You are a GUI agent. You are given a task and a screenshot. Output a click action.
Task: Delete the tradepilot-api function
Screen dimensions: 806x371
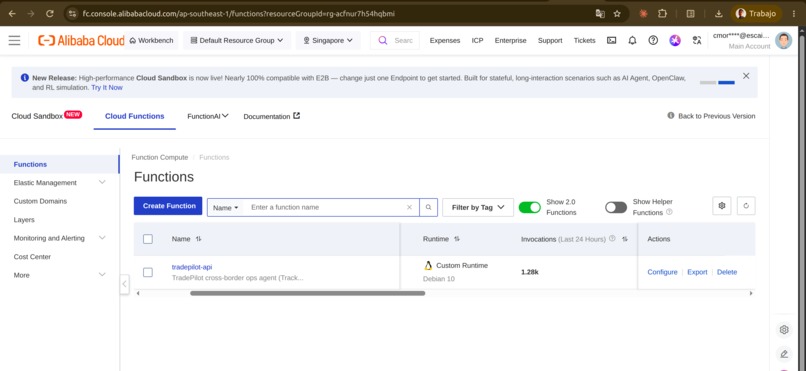[727, 272]
